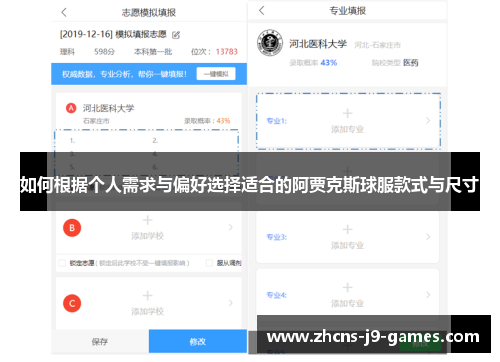
Task: Click the 添加专业 label in 专业3
Action: 347,245
